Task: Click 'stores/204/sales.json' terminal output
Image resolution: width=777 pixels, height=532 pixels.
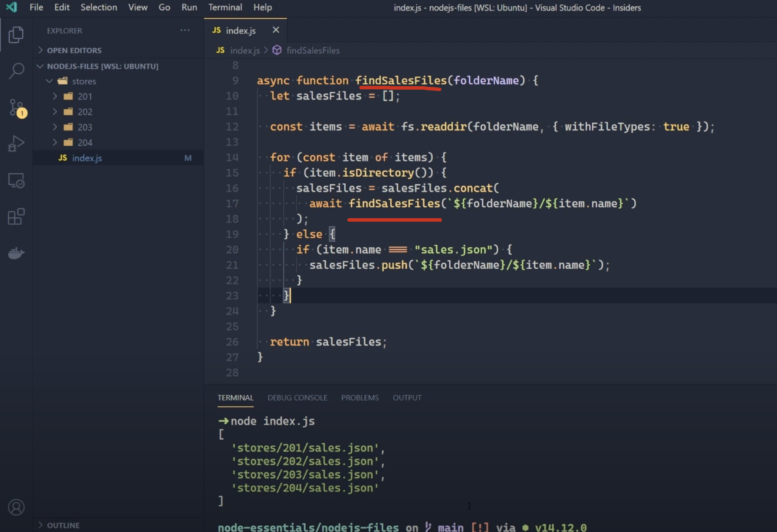Action: 305,488
